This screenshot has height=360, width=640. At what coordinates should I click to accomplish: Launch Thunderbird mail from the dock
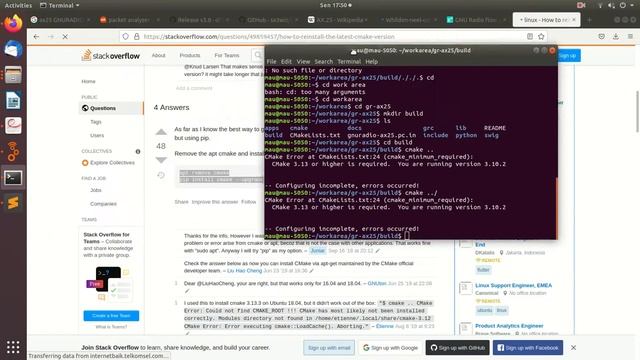pos(13,49)
